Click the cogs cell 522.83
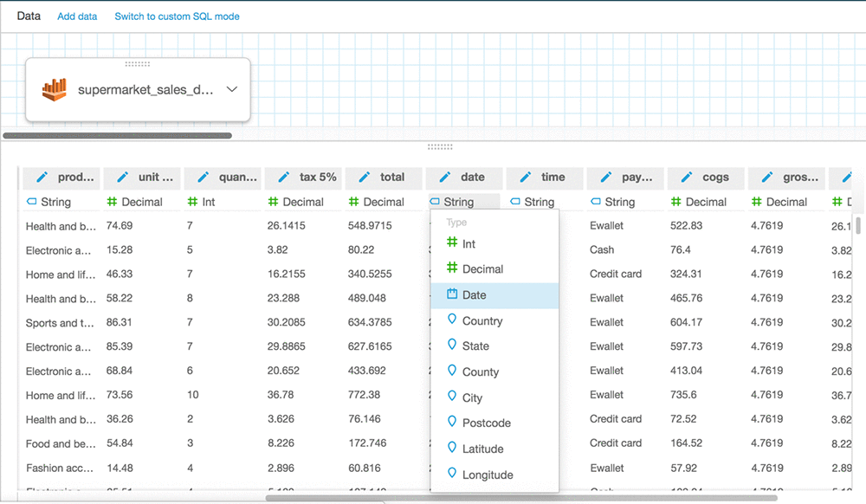This screenshot has height=504, width=866. 687,226
